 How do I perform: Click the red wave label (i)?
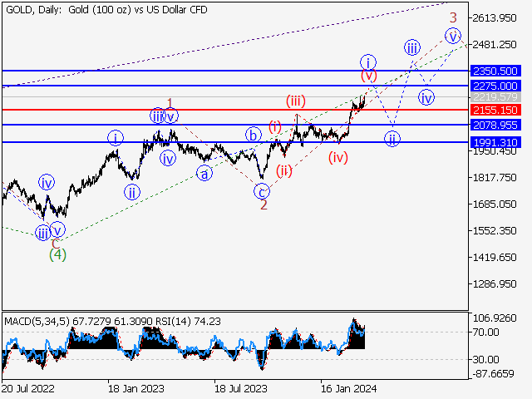coord(275,127)
